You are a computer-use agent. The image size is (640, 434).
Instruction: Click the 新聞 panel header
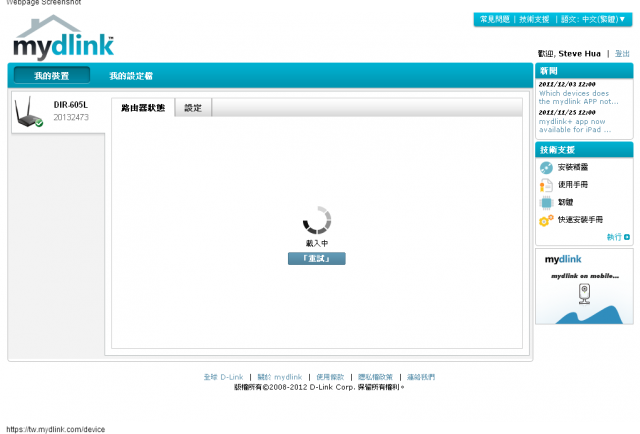[x=584, y=71]
